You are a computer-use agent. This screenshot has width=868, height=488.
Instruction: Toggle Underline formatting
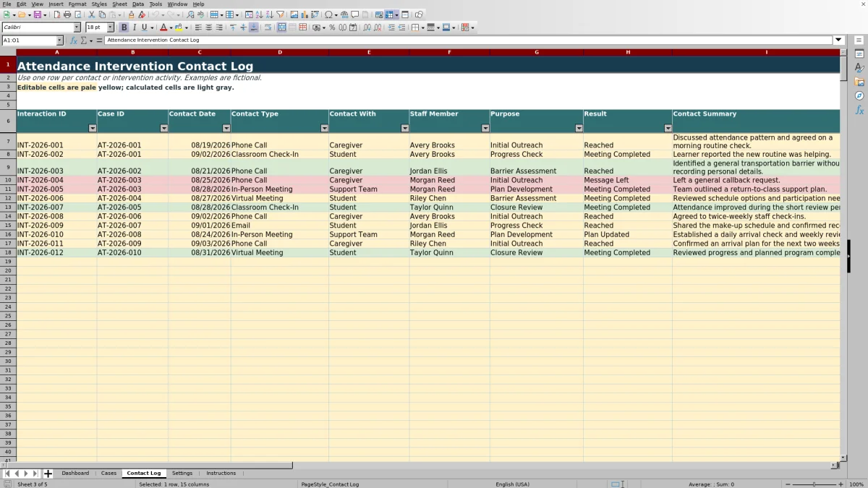[144, 27]
